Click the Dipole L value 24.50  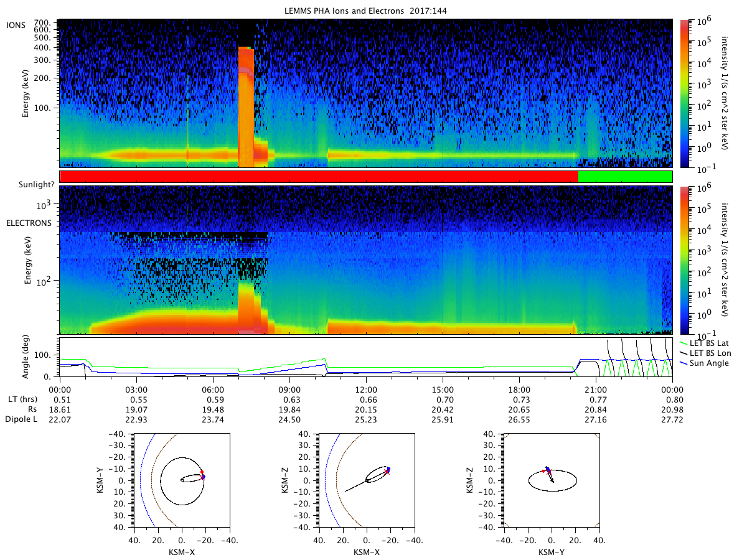[x=289, y=420]
